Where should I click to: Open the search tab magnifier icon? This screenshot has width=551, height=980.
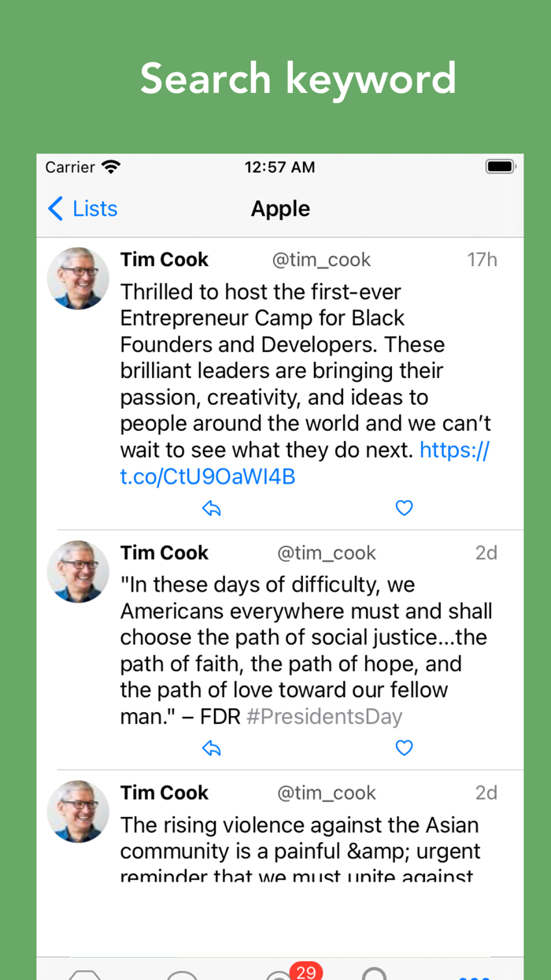pyautogui.click(x=374, y=974)
